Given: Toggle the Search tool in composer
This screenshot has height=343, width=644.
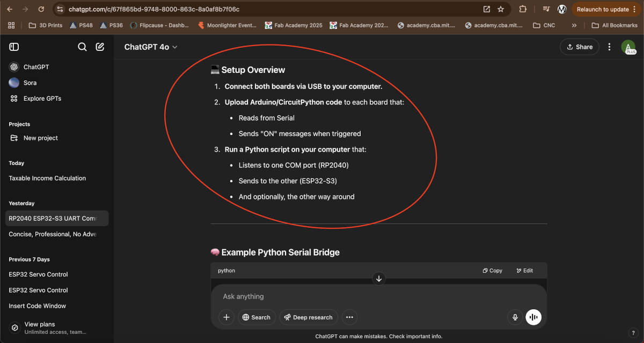Looking at the screenshot, I should [x=257, y=317].
